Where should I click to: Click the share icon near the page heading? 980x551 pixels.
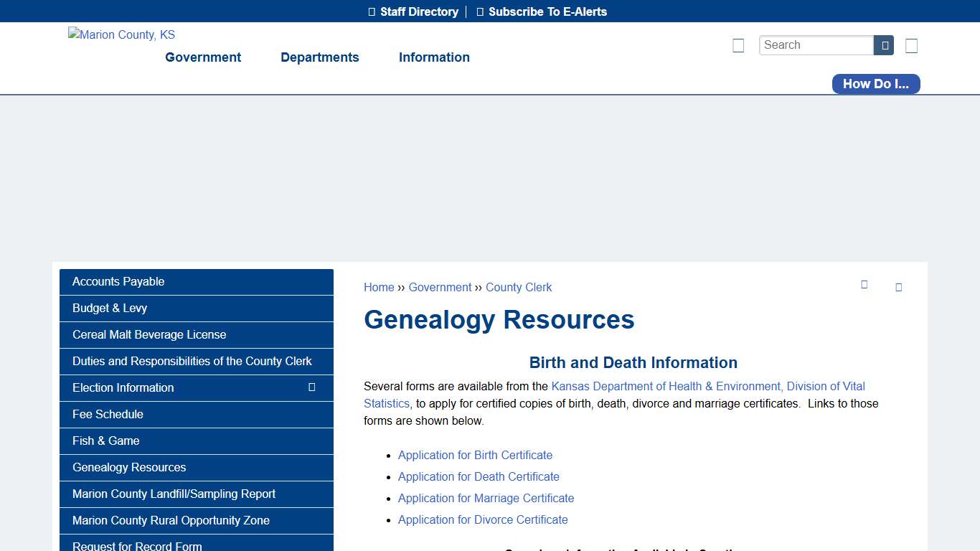pyautogui.click(x=864, y=284)
